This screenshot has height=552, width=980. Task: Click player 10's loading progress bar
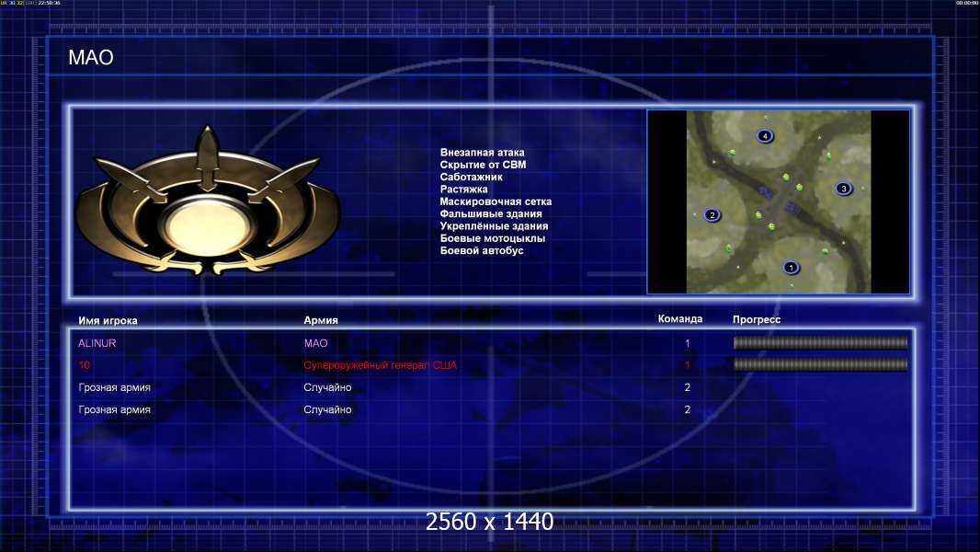pos(820,364)
